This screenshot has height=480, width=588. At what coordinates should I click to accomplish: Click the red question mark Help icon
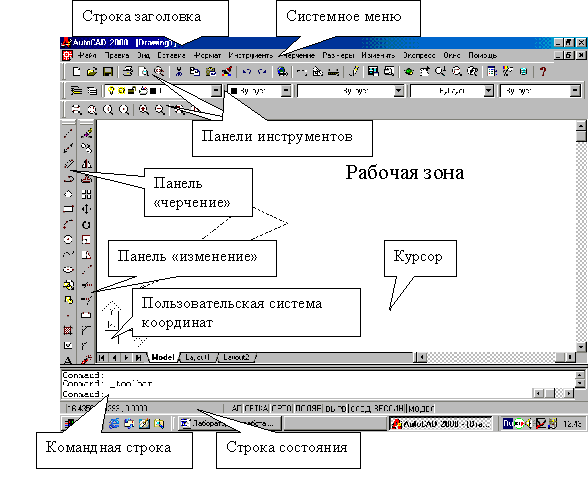pos(543,71)
